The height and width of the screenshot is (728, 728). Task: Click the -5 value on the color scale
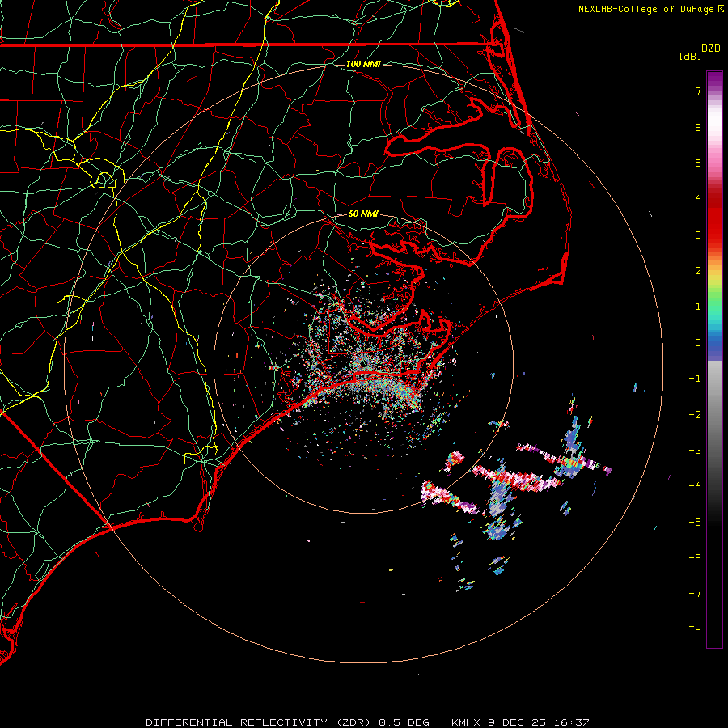tap(695, 523)
